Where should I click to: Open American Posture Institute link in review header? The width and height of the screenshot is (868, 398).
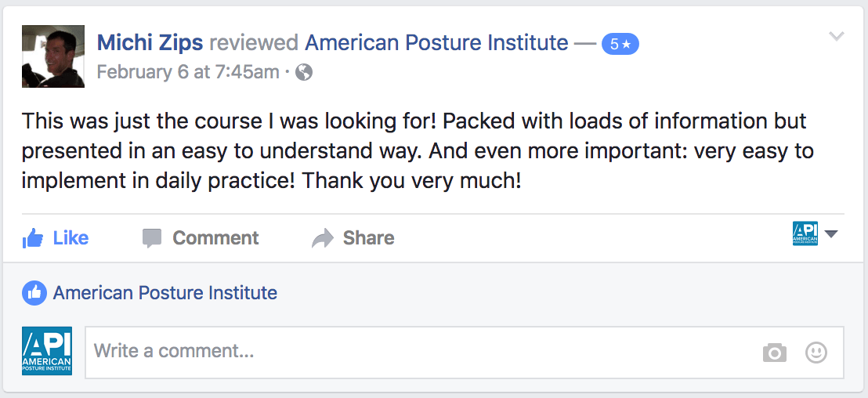436,42
